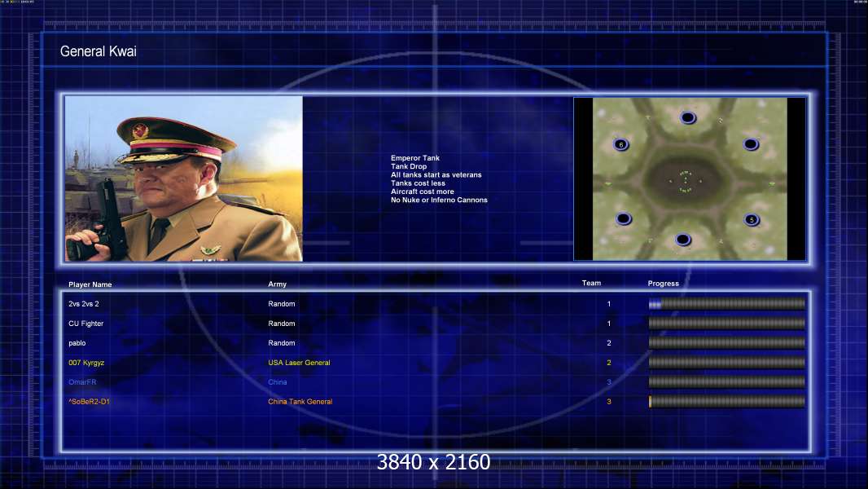
Task: Click team number 2 for 007 Kyrgyz
Action: point(609,363)
